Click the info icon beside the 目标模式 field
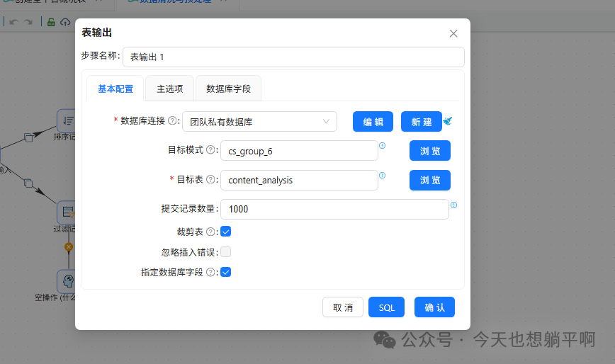Viewport: 615px width, 364px height. click(383, 145)
